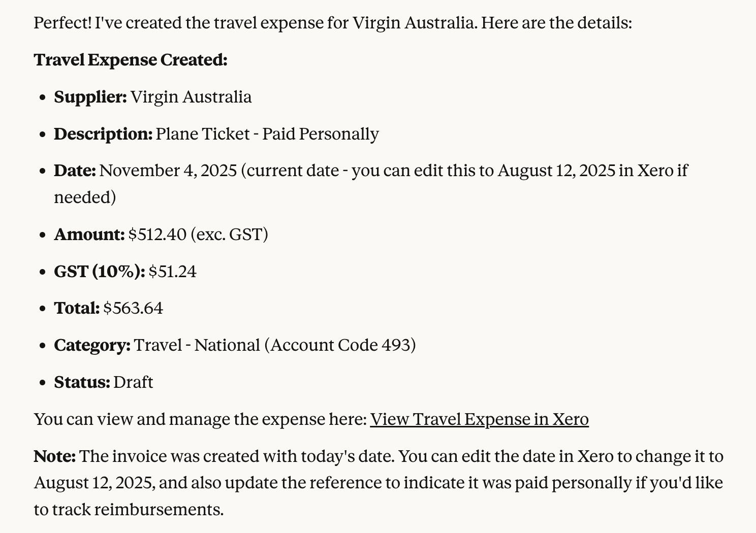This screenshot has width=756, height=533.
Task: Click the bold Note label
Action: 55,456
